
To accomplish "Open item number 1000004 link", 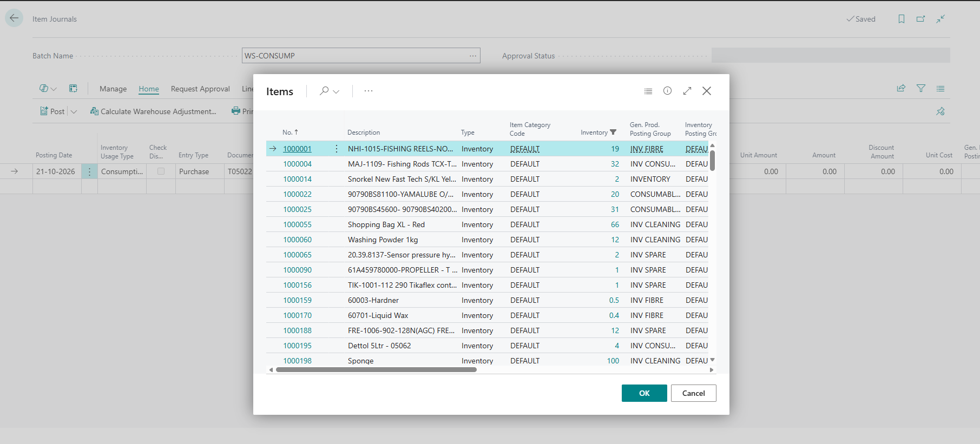I will [297, 164].
